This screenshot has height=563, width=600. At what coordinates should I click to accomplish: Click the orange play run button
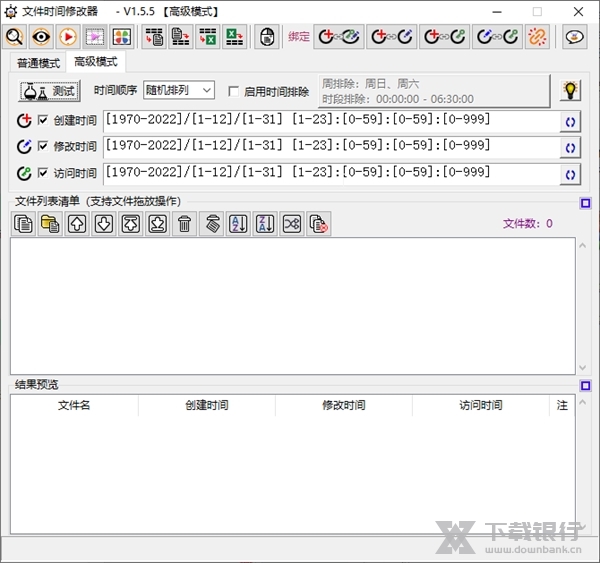[68, 37]
